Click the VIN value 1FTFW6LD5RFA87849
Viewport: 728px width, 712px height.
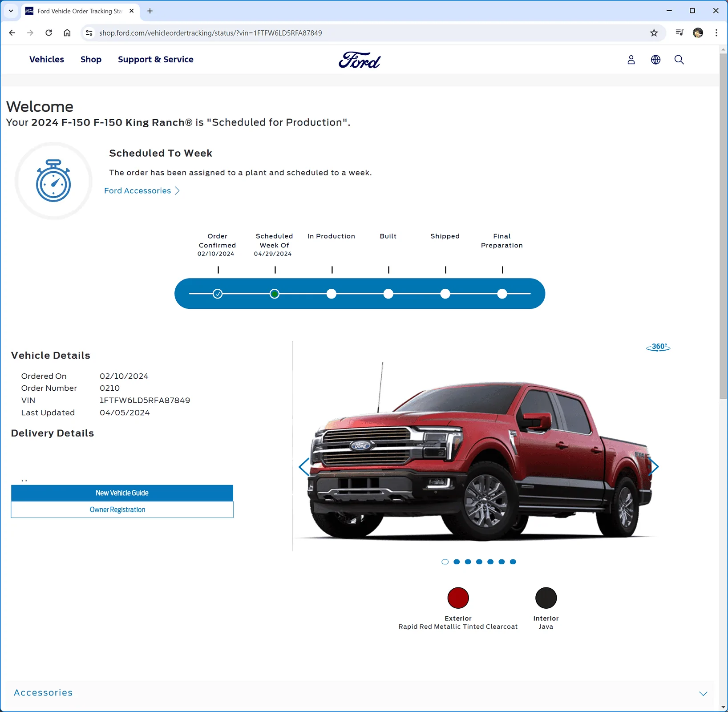145,400
